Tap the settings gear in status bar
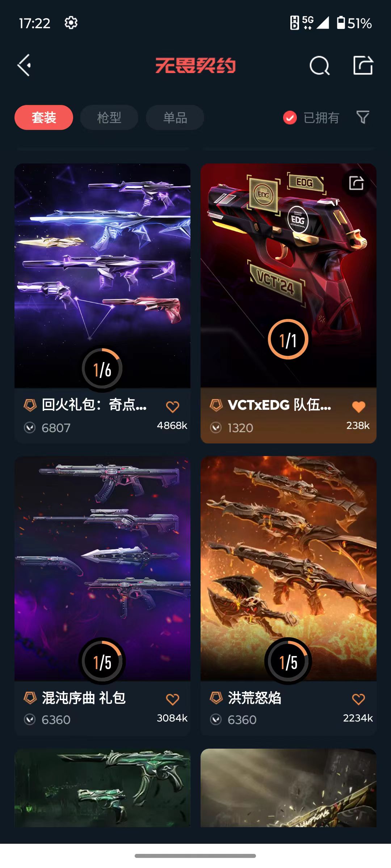Viewport: 391px width, 868px height. (x=71, y=23)
